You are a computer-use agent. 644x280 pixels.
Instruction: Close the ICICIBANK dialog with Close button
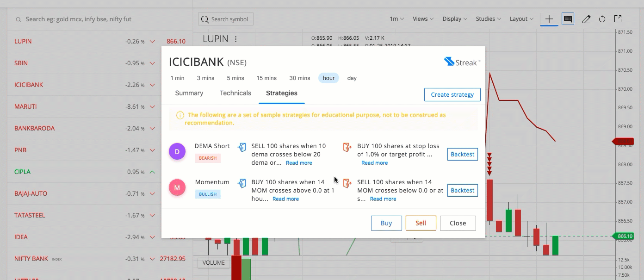point(458,223)
